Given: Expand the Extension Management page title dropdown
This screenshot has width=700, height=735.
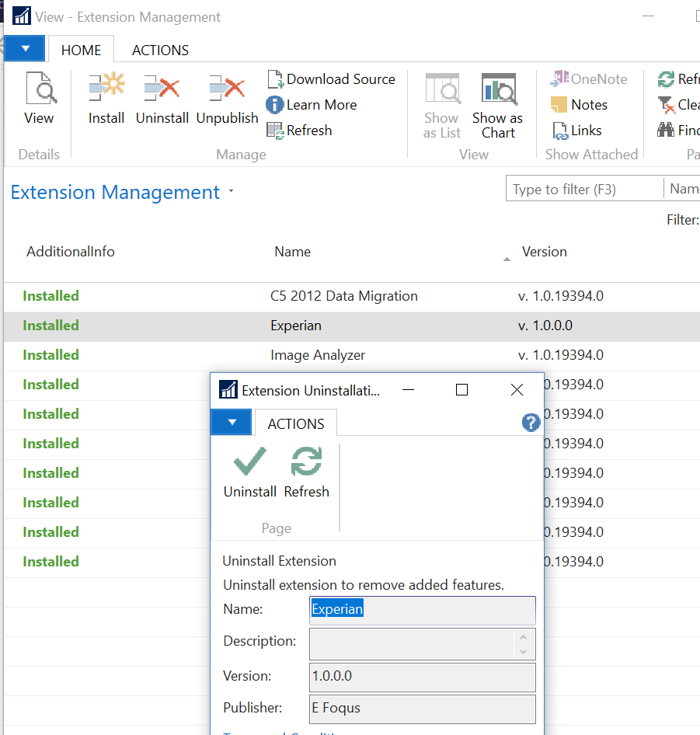Looking at the screenshot, I should pos(232,191).
